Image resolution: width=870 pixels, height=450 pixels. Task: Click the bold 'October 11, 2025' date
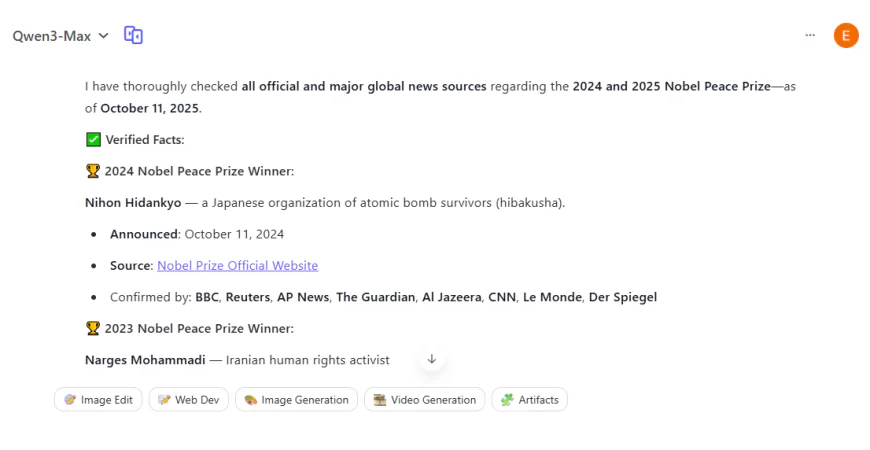(149, 108)
